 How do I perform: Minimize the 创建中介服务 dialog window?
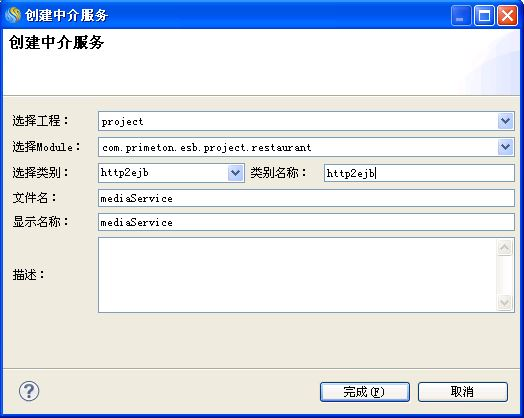(x=461, y=15)
